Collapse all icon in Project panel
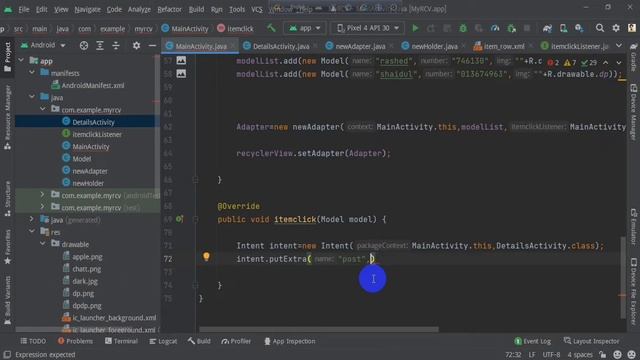Image resolution: width=640 pixels, height=360 pixels. click(116, 46)
